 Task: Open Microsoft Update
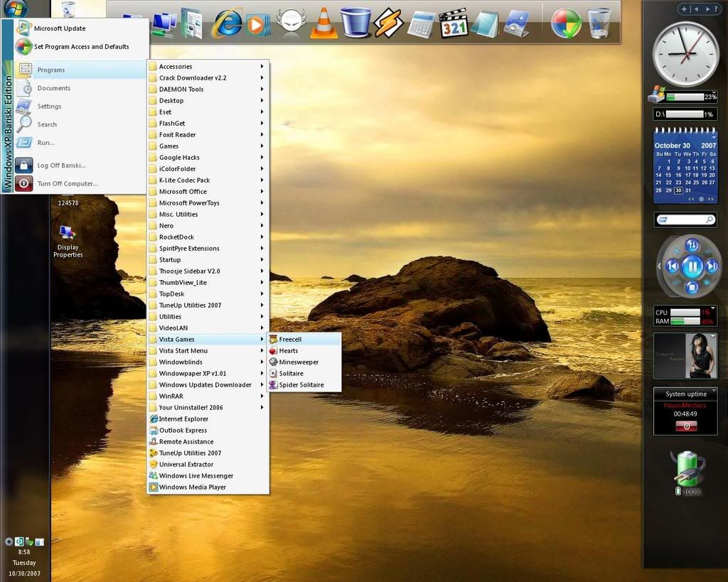(x=80, y=28)
